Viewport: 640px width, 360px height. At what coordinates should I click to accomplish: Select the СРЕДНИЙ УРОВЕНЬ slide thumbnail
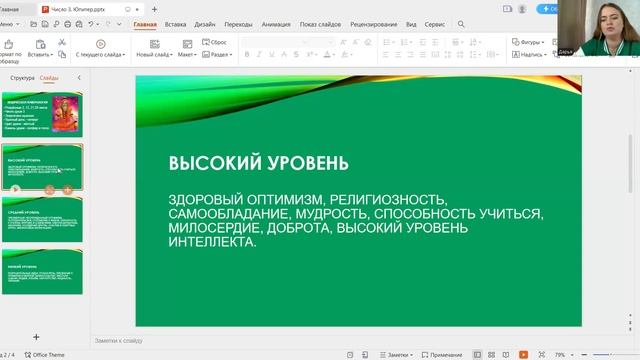tap(42, 220)
